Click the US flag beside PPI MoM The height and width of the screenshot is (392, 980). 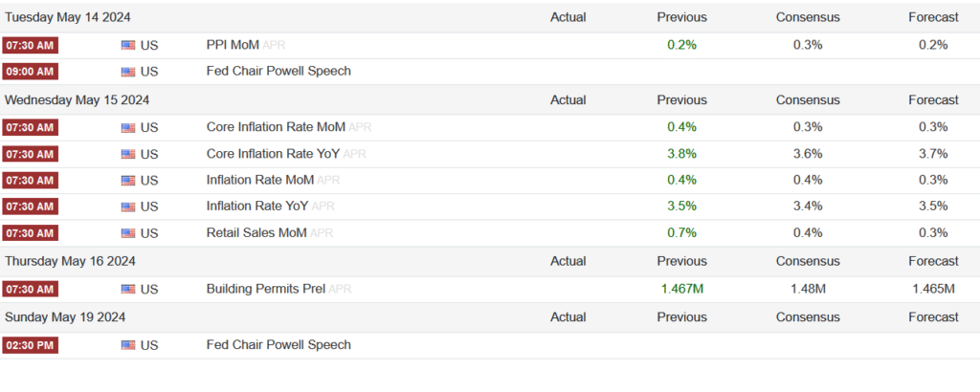click(x=128, y=45)
